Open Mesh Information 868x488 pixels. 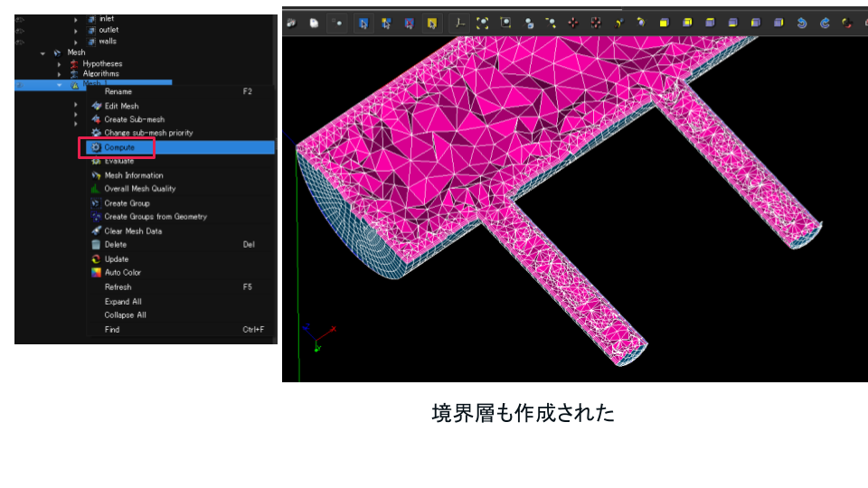pos(133,175)
